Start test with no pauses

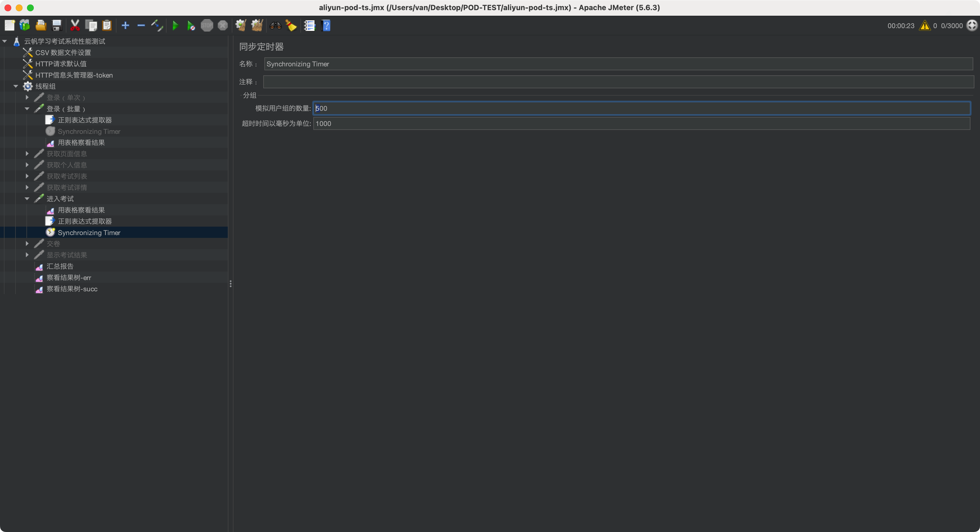click(x=191, y=26)
